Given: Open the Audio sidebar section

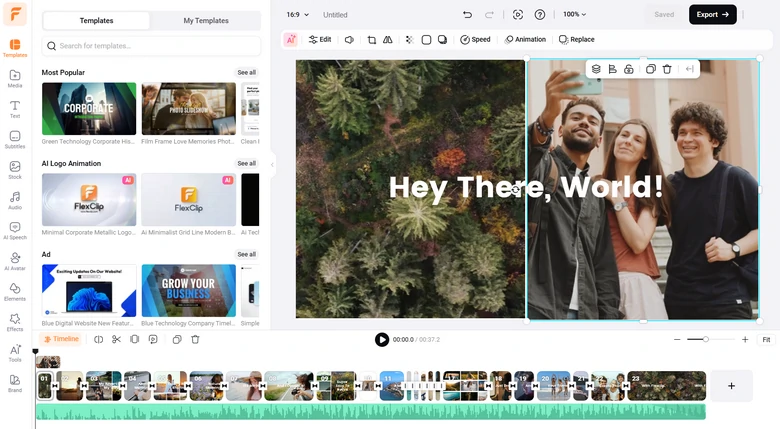Looking at the screenshot, I should (15, 200).
